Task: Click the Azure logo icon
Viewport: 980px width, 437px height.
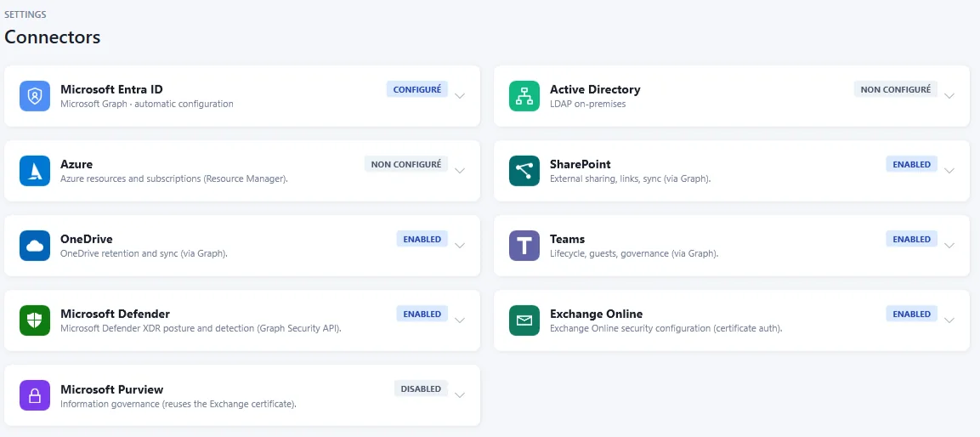Action: point(34,171)
